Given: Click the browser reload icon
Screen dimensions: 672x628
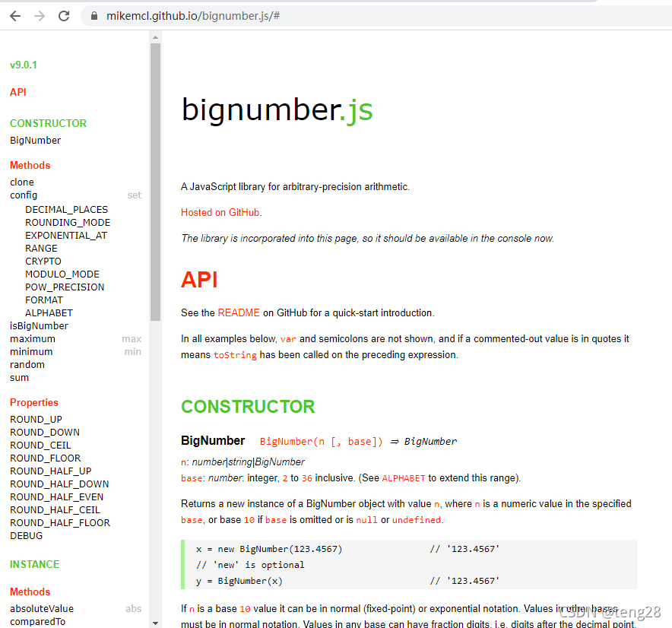Looking at the screenshot, I should coord(64,15).
